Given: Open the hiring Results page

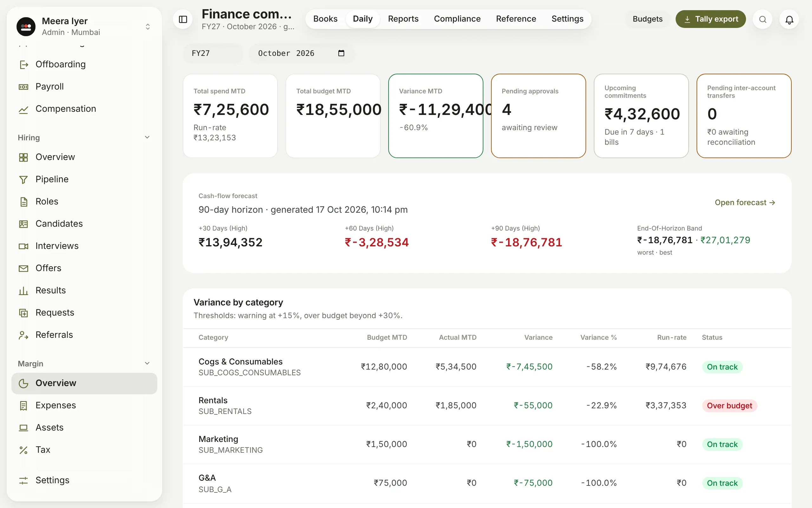Looking at the screenshot, I should 84,290.
